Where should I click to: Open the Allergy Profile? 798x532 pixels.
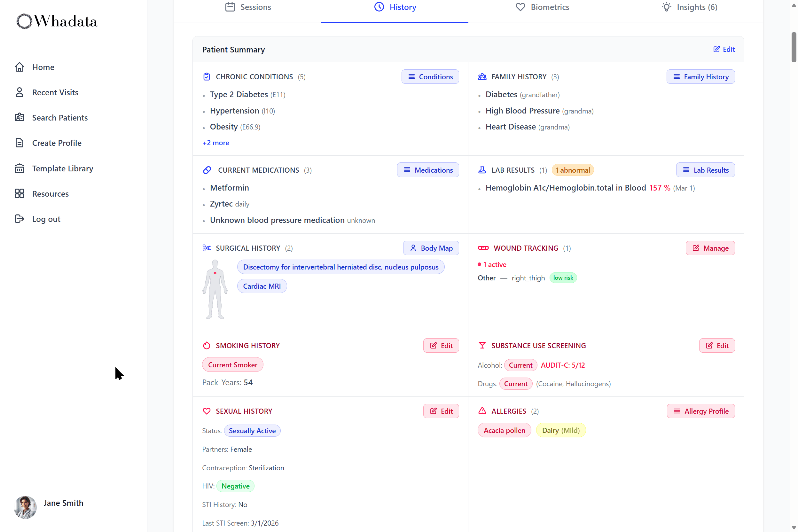[x=700, y=411]
